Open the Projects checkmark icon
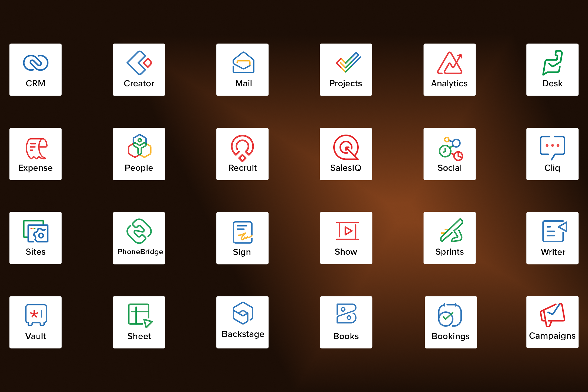 pyautogui.click(x=348, y=63)
